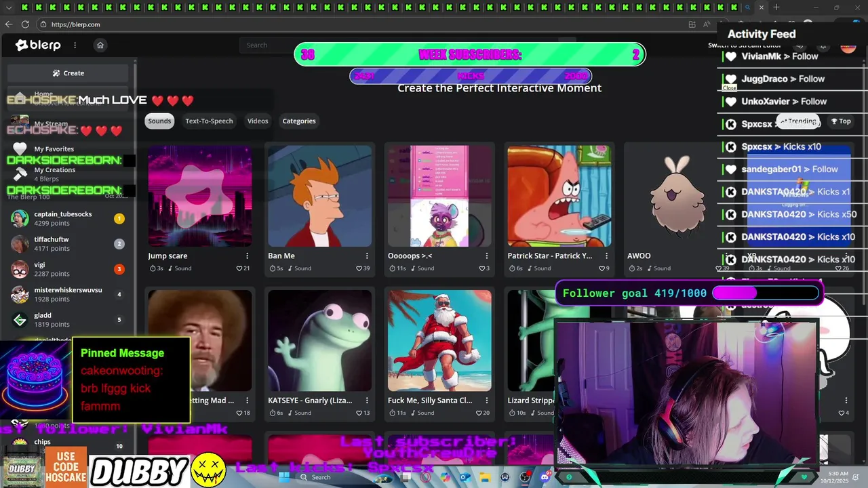This screenshot has height=488, width=868.
Task: Open the blerp home icon button
Action: [100, 45]
